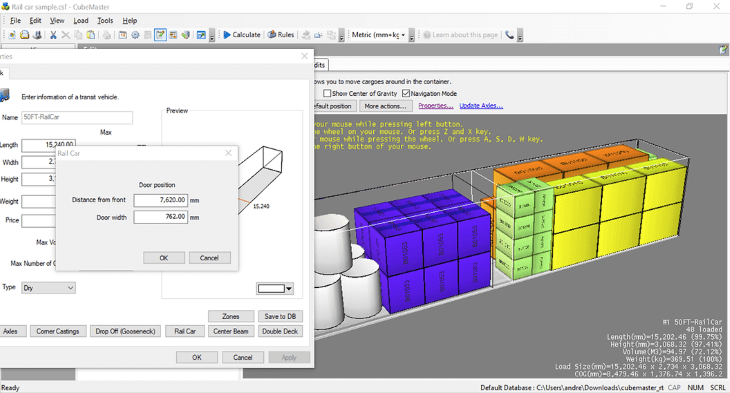Open the preview color dropdown arrow
This screenshot has height=393, width=730.
(x=289, y=289)
